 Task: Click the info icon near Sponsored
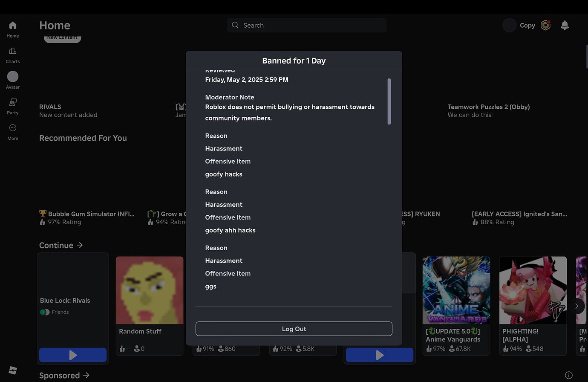(x=568, y=375)
